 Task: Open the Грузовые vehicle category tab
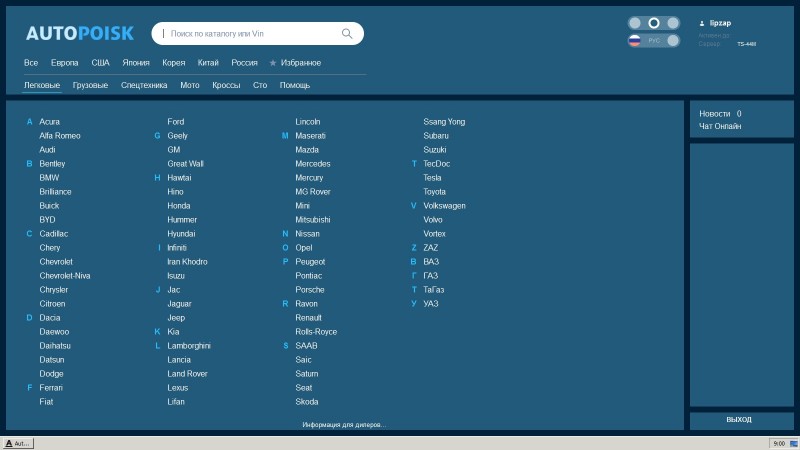coord(91,85)
